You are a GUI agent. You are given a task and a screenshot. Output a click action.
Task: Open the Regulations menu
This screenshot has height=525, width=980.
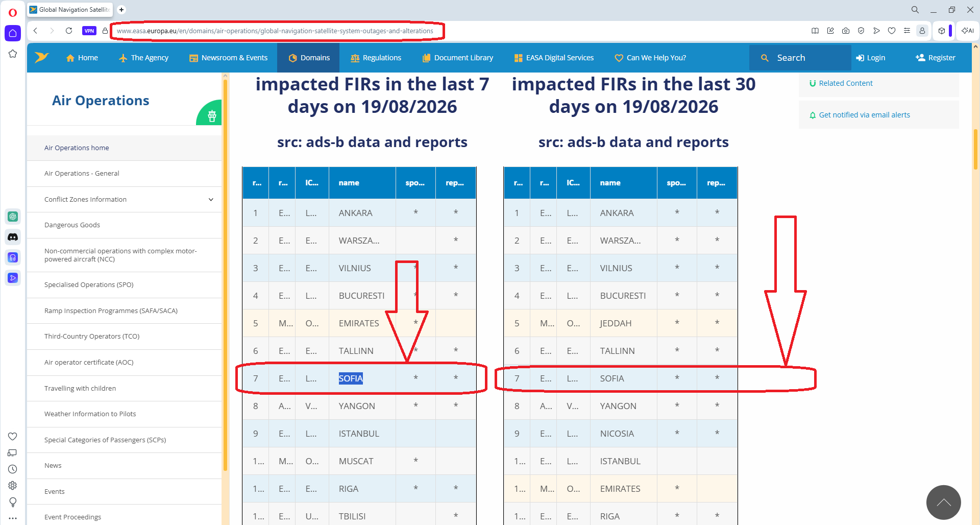[x=376, y=58]
